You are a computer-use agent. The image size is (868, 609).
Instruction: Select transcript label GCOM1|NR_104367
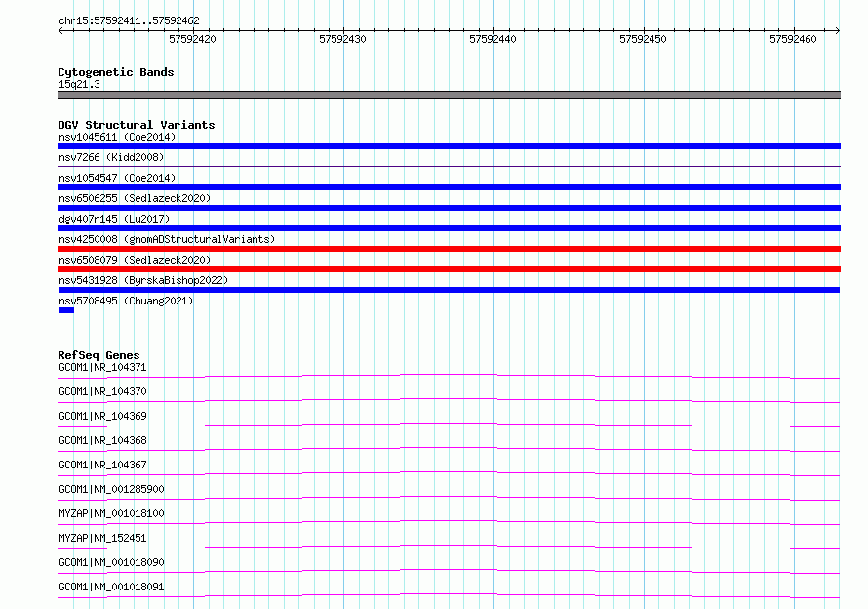pos(102,465)
